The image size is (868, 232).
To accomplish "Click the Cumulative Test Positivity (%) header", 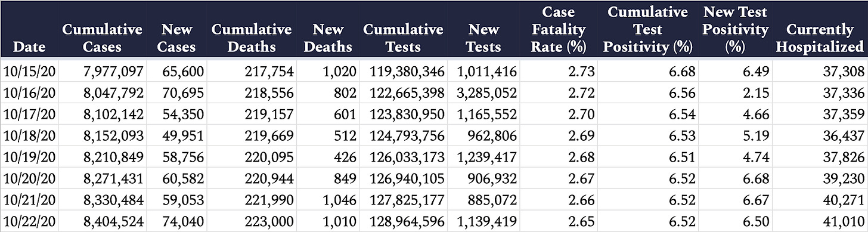I will click(649, 29).
